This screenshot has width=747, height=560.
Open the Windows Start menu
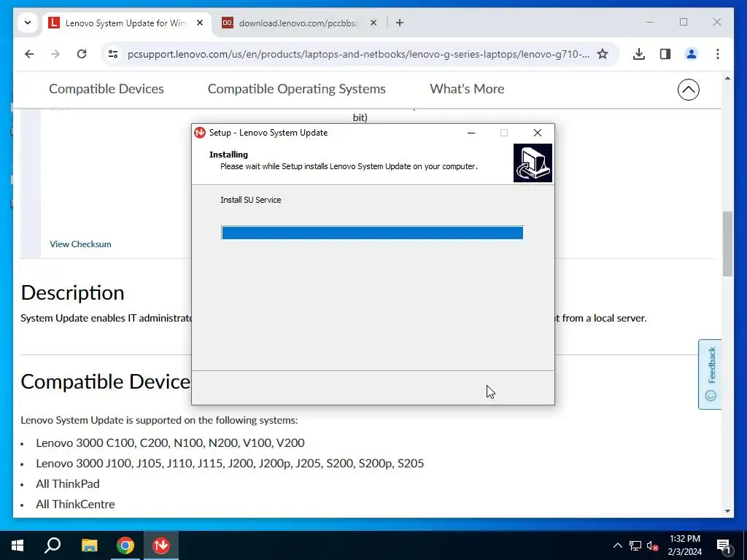click(x=18, y=545)
